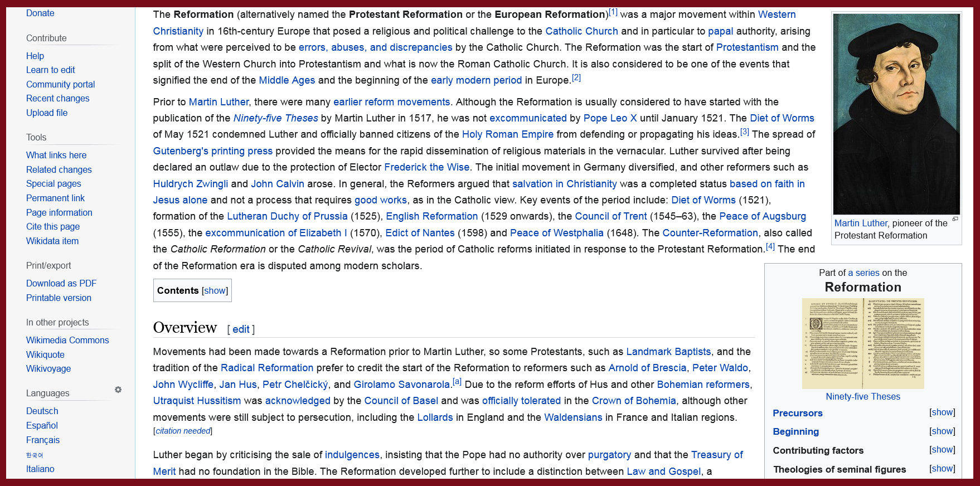Viewport: 980px width, 486px height.
Task: Open the Ninety-five Theses document image
Action: click(x=863, y=343)
